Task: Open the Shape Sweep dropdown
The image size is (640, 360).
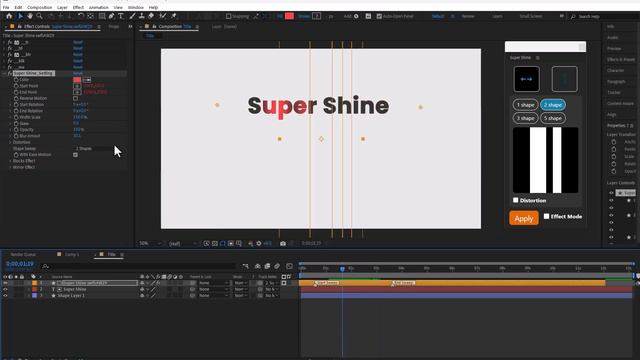Action: click(x=93, y=149)
